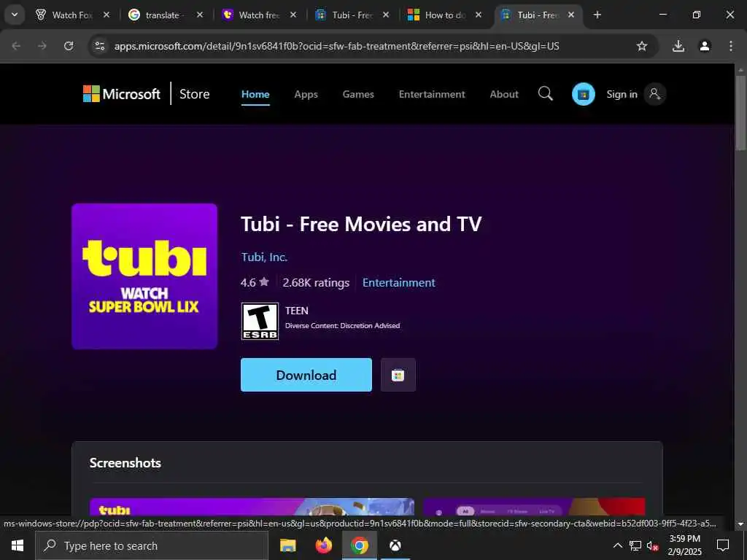The image size is (747, 560).
Task: Click the muted volume icon in tray
Action: (652, 545)
